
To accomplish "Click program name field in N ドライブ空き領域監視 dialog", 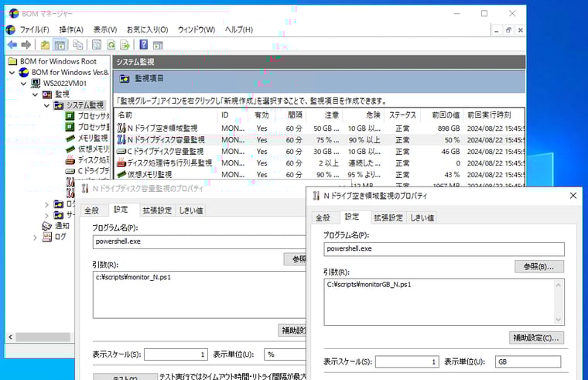I will point(444,249).
